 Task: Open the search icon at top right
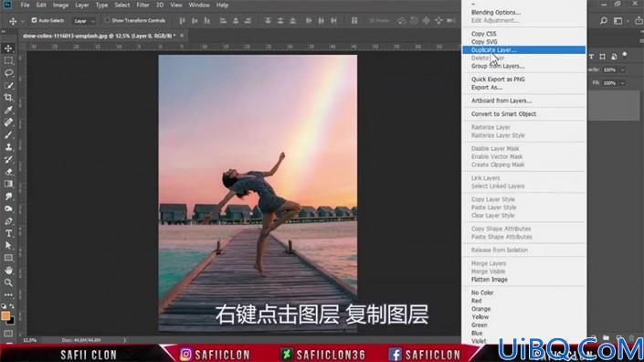[x=603, y=20]
